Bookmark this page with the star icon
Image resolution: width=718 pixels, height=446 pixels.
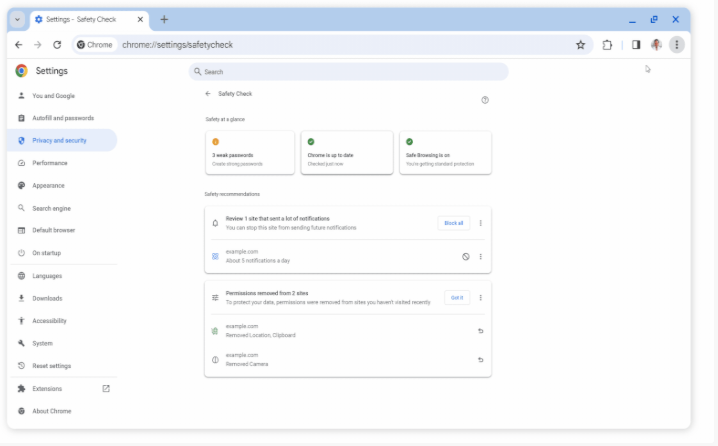581,45
